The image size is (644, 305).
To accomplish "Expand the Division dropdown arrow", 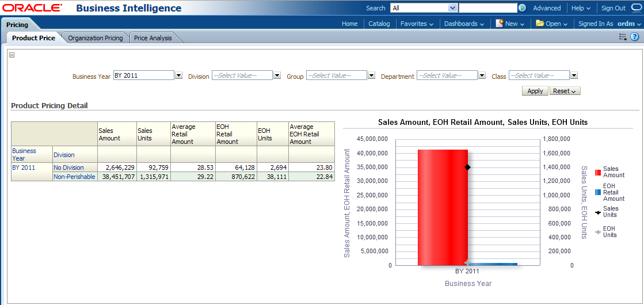I will pos(277,75).
